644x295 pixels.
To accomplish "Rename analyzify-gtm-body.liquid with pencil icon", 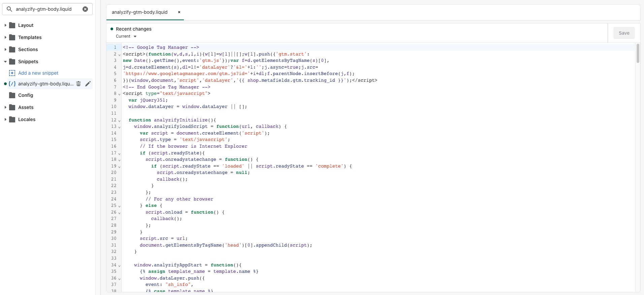I will pos(88,84).
